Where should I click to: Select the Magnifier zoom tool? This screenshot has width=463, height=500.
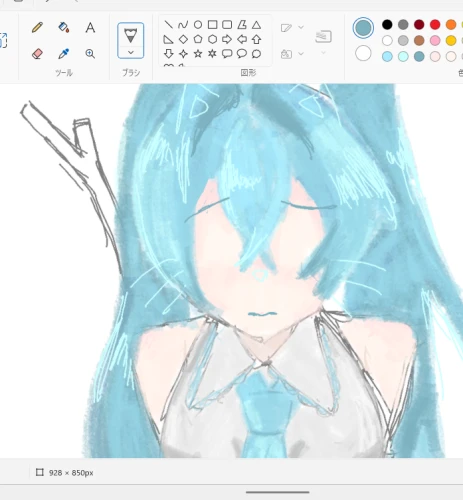pos(90,54)
